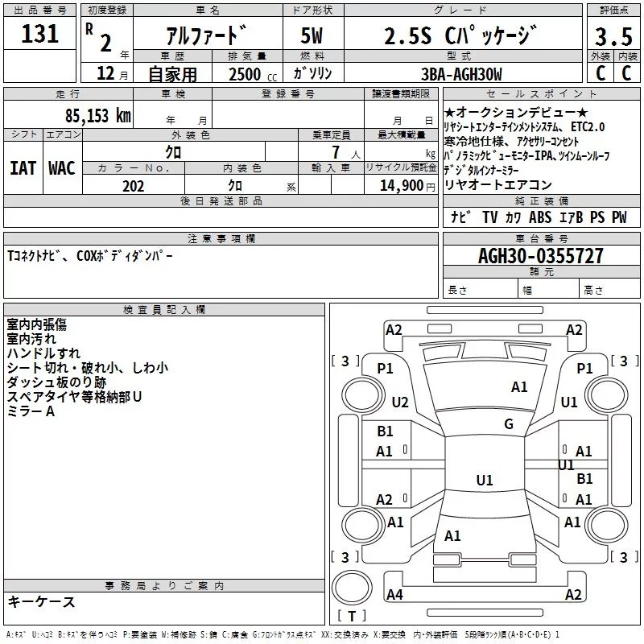Select the mileage 85,153 km
This screenshot has height=644, width=644.
[x=98, y=115]
